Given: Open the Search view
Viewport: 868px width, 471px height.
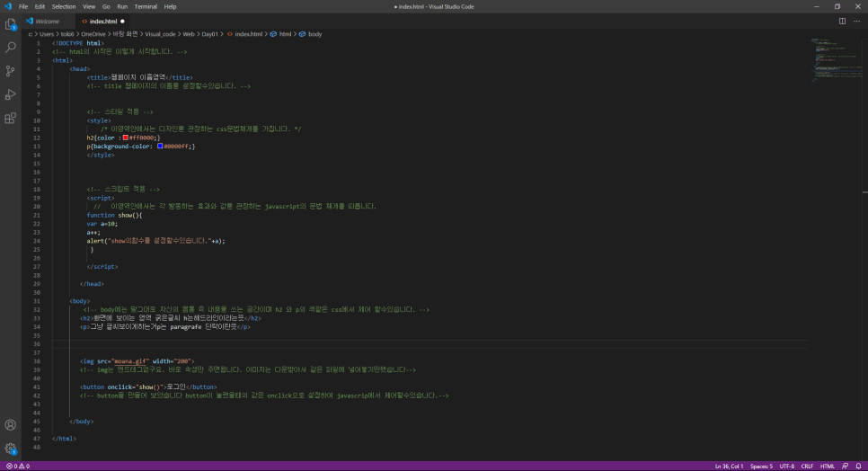Looking at the screenshot, I should coord(11,48).
